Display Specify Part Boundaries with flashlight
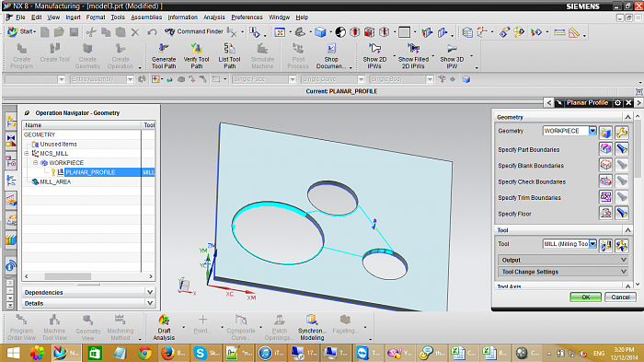Viewport: 644px width, 362px height. pyautogui.click(x=622, y=149)
